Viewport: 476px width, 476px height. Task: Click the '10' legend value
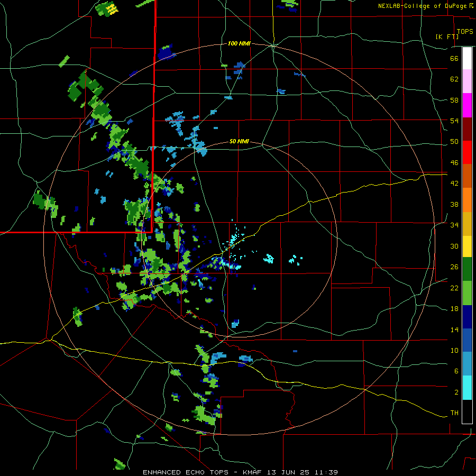(x=454, y=350)
